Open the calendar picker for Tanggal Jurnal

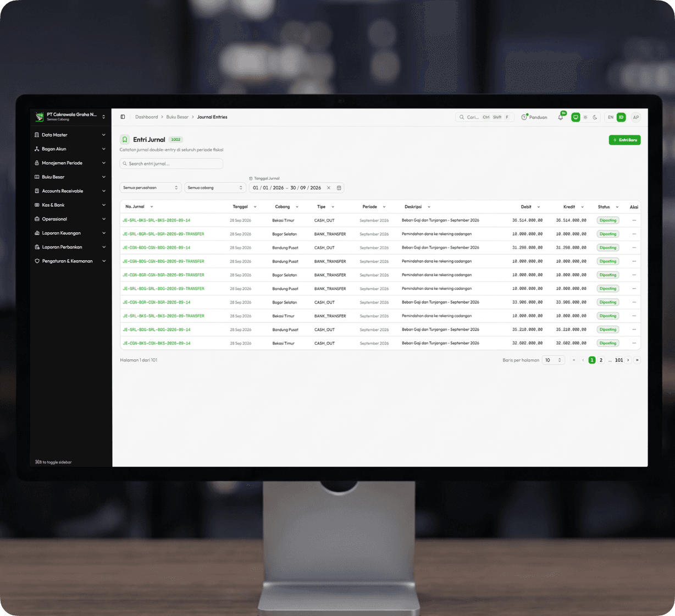click(x=339, y=188)
